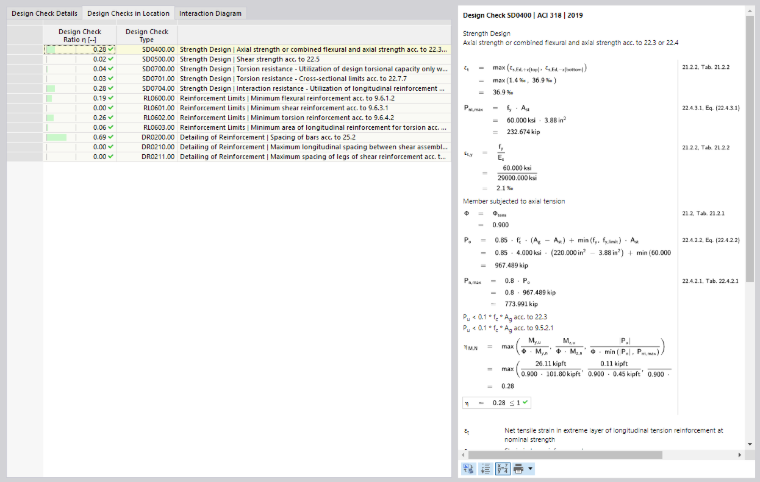
Task: Click the ratio bar in SD0704.00 row
Action: (x=50, y=89)
